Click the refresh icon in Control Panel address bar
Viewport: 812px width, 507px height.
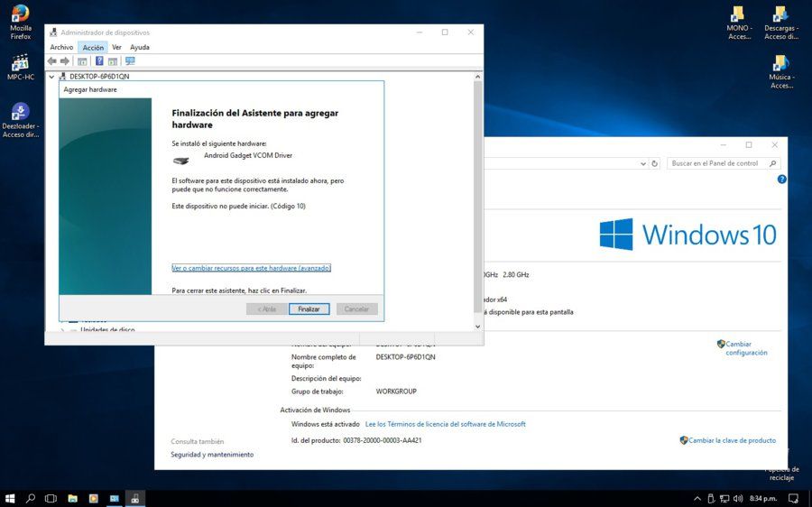(x=655, y=163)
